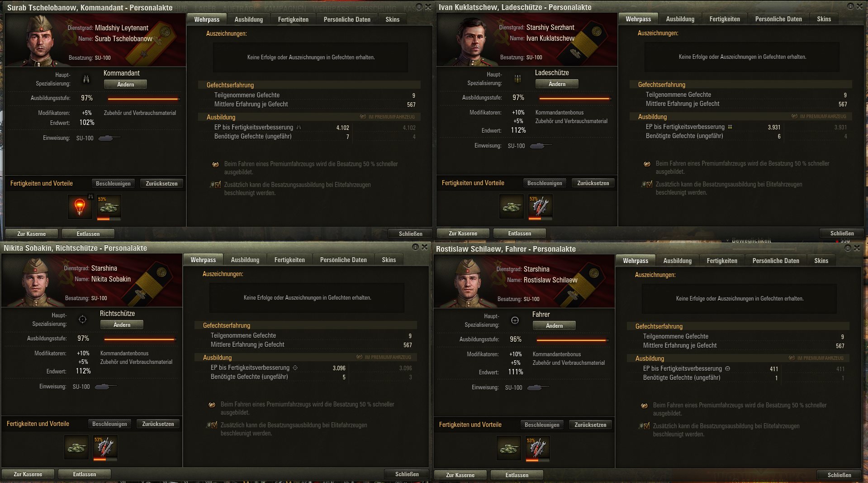
Task: Toggle accelerated crew training checkbox in loader window
Action: [650, 184]
